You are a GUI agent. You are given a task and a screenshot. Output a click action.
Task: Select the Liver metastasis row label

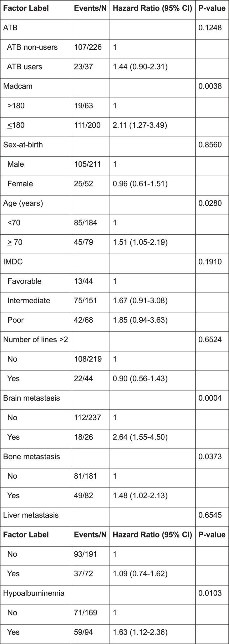(31, 515)
